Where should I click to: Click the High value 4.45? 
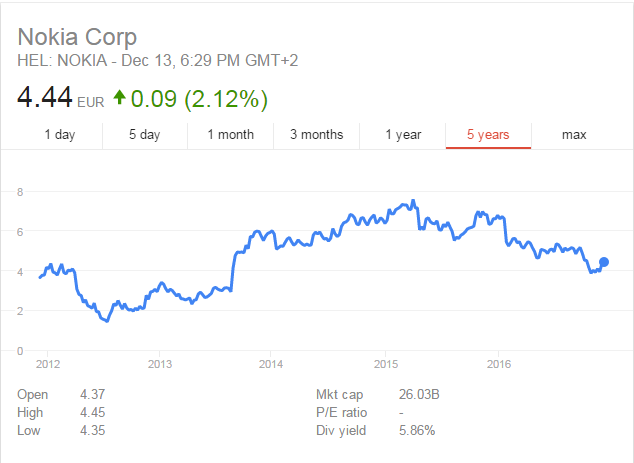coord(92,412)
